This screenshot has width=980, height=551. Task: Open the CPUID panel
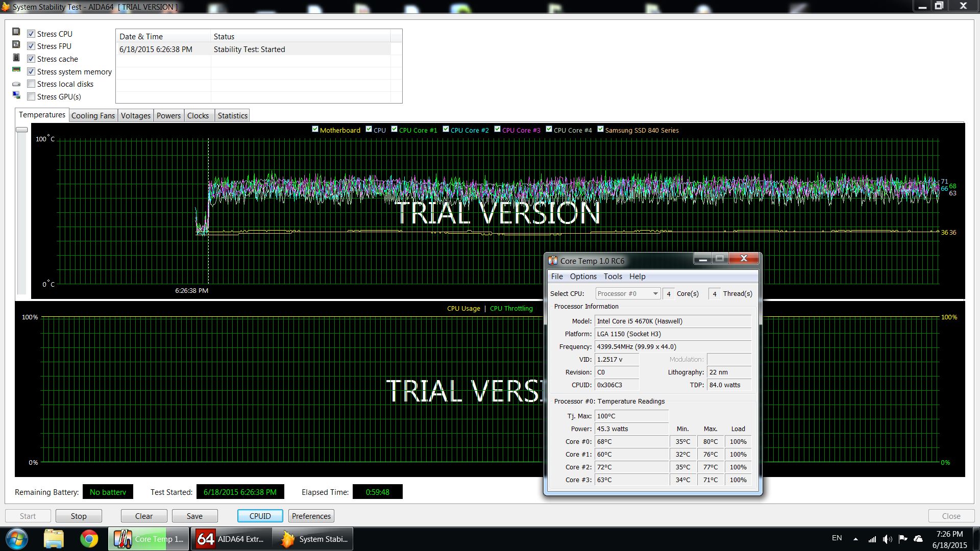pyautogui.click(x=260, y=516)
